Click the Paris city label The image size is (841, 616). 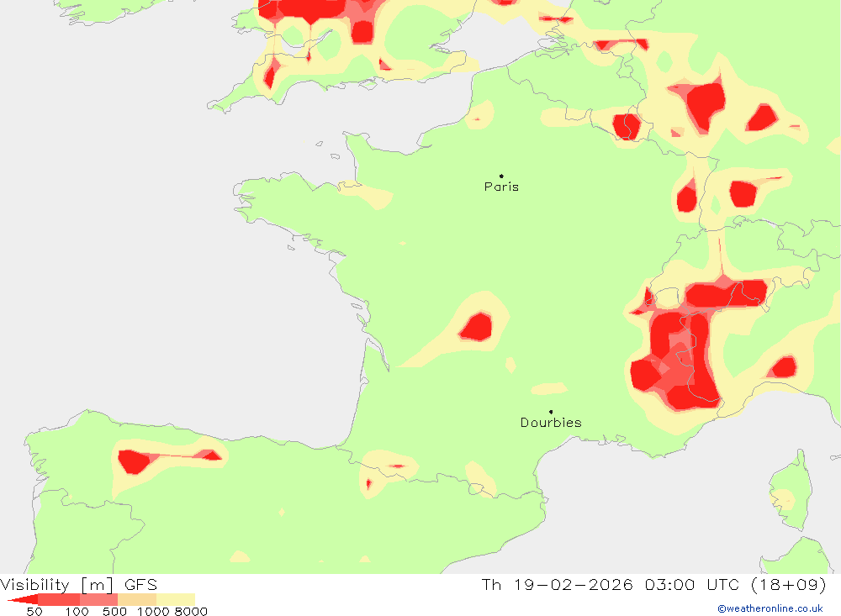point(501,187)
